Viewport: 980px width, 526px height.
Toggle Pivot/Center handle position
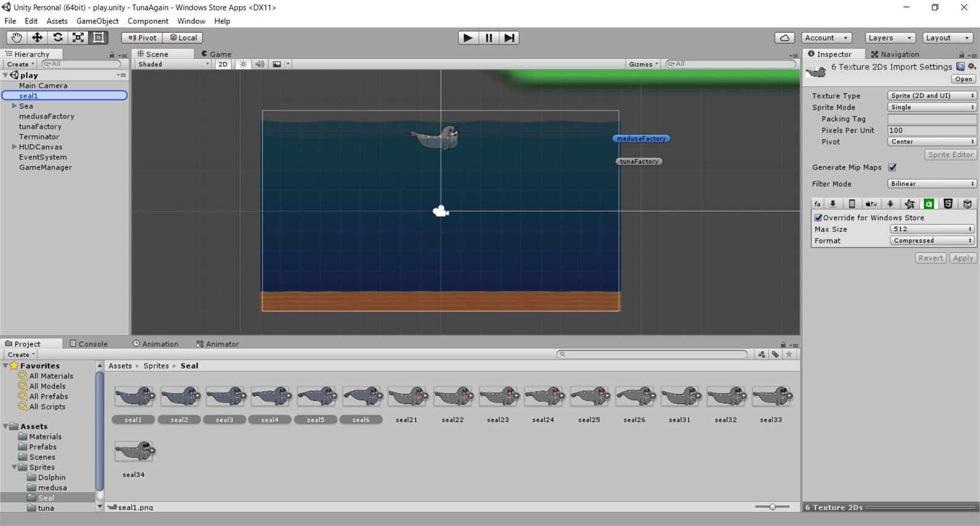click(x=142, y=37)
